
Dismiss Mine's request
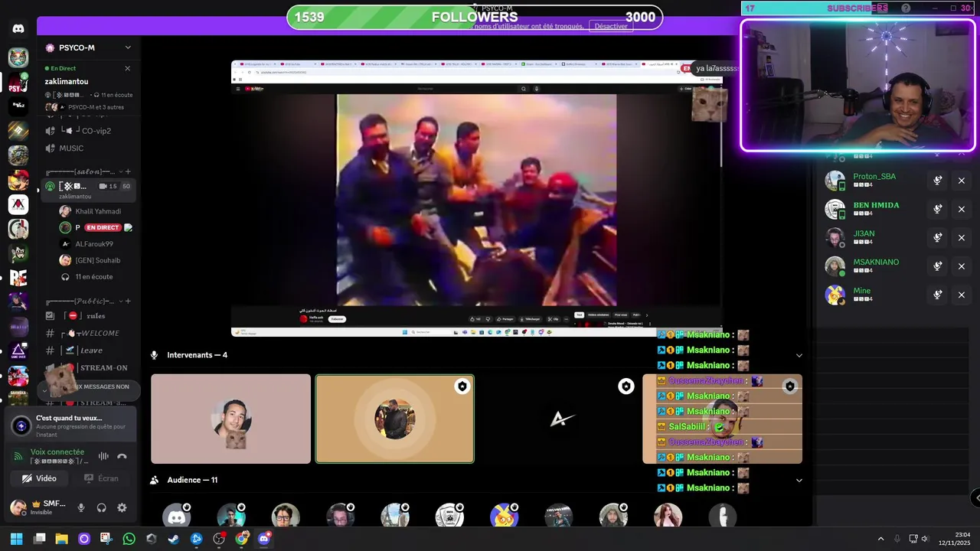point(962,295)
